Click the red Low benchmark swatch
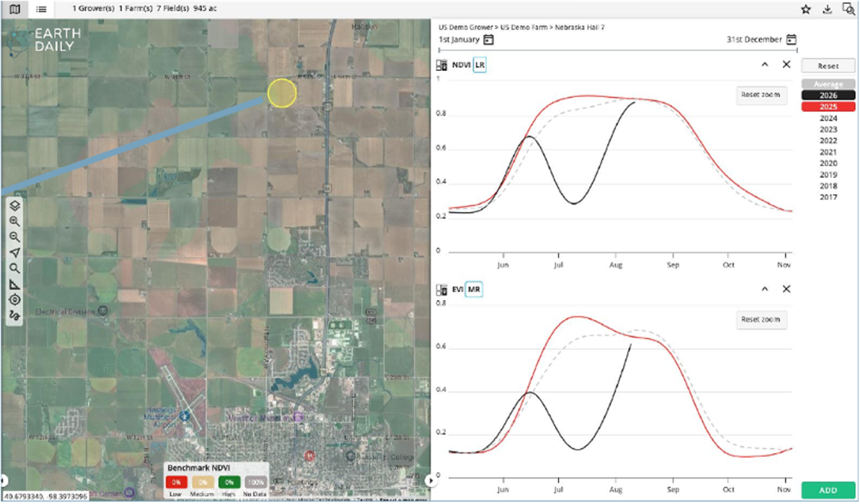Screen dimensions: 860x504 (176, 482)
